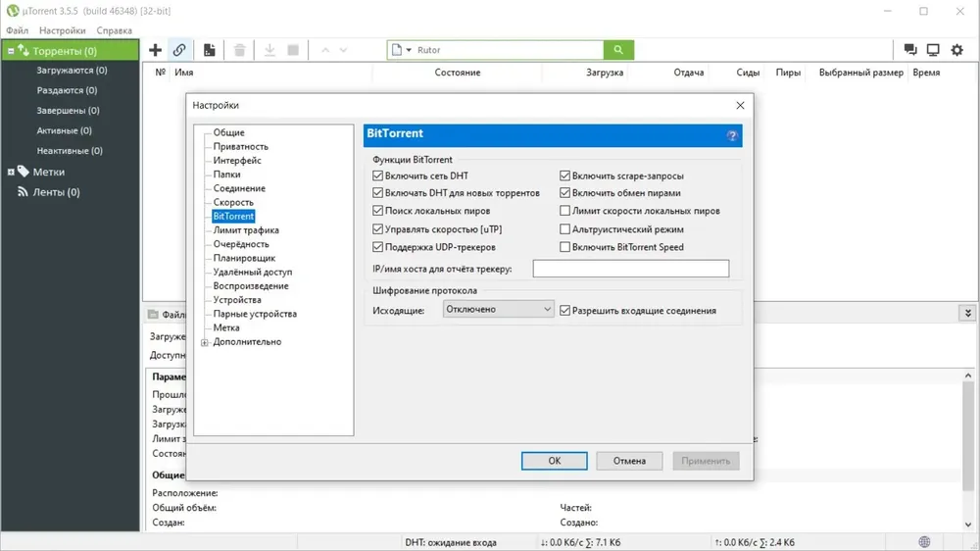Open the Файл menu
Image resolution: width=980 pixels, height=551 pixels.
[18, 30]
